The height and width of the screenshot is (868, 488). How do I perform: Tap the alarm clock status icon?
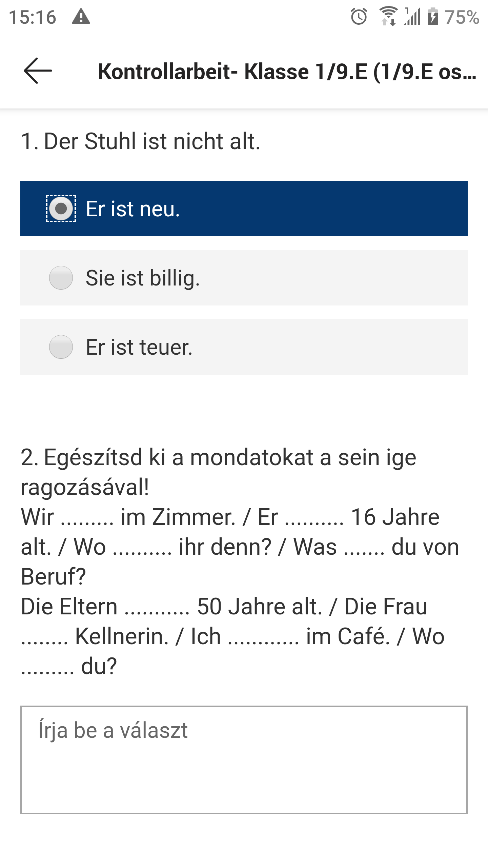[x=359, y=17]
